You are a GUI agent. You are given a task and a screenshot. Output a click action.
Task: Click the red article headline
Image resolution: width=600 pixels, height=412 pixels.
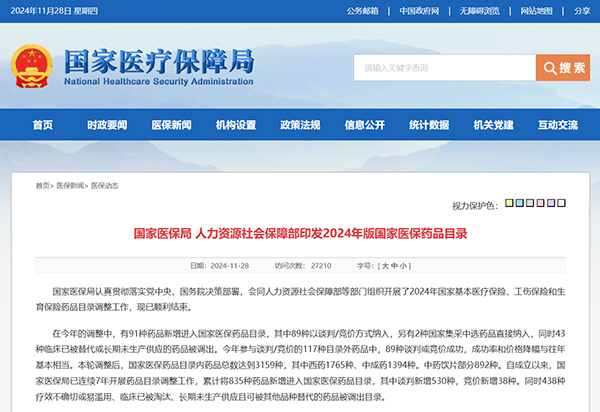(300, 234)
